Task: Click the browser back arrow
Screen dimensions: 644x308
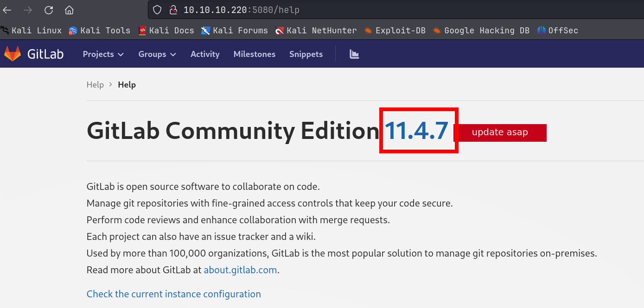Action: coord(7,10)
